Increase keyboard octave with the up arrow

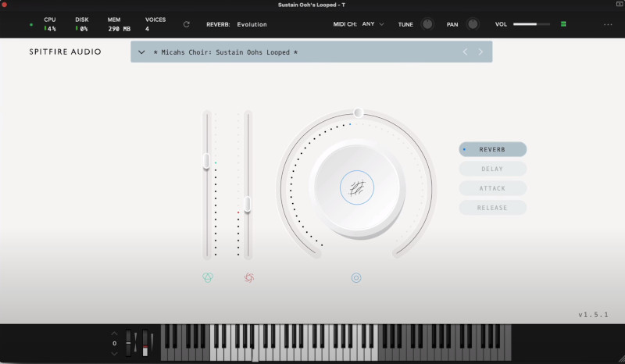tap(114, 334)
